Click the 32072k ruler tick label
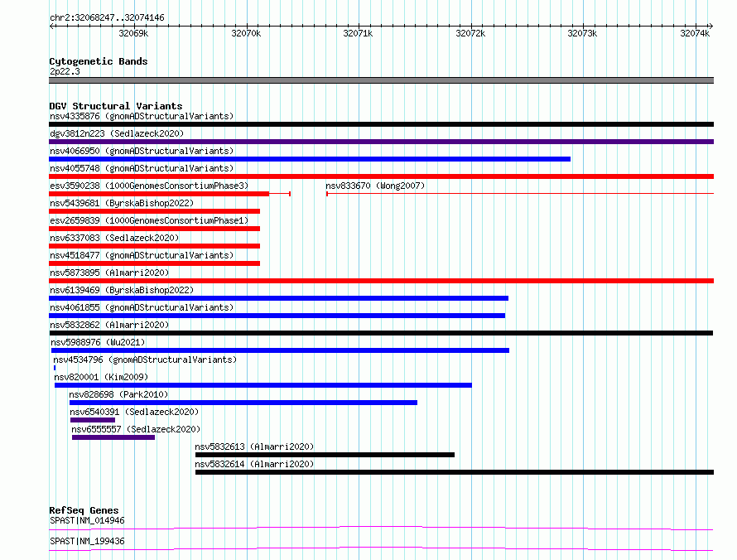 point(470,33)
